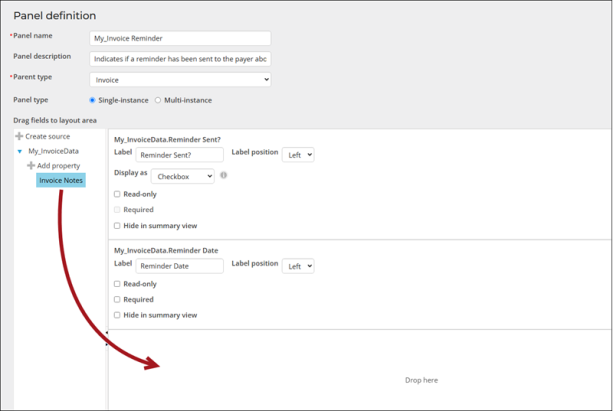
Task: Click the plus icon beside Add property
Action: pyautogui.click(x=31, y=166)
